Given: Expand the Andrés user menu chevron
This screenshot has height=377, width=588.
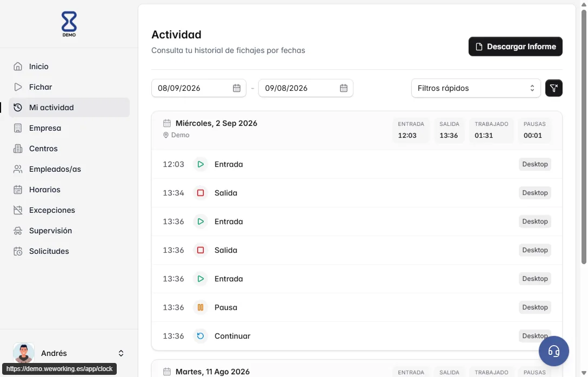Looking at the screenshot, I should click(x=121, y=353).
